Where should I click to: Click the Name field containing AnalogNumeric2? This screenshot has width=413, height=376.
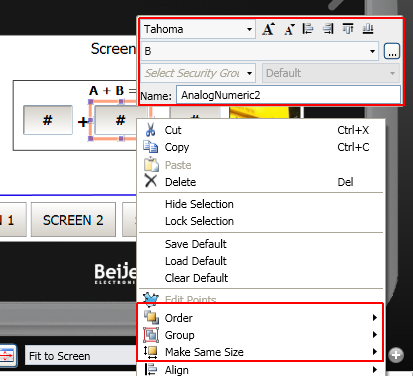point(288,95)
